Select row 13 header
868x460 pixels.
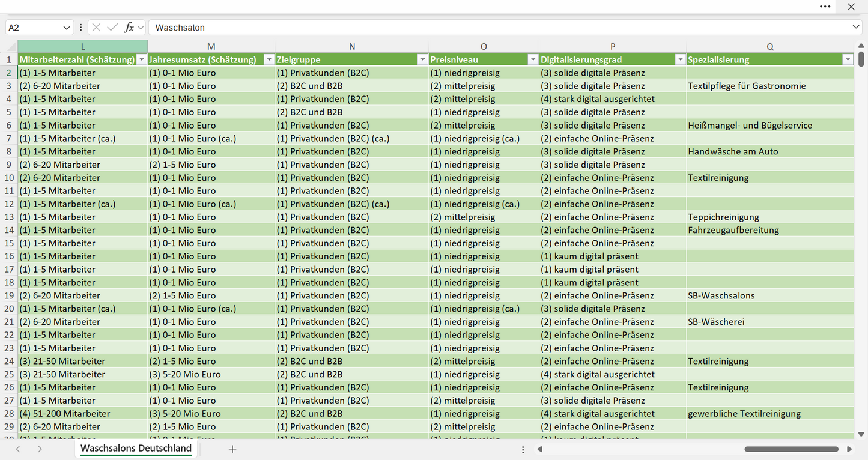(x=9, y=217)
